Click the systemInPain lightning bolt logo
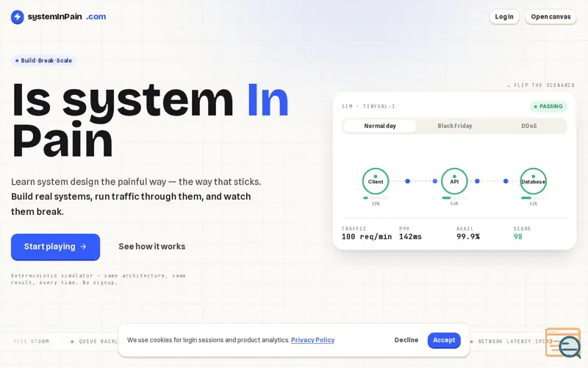The height and width of the screenshot is (368, 588). tap(17, 17)
